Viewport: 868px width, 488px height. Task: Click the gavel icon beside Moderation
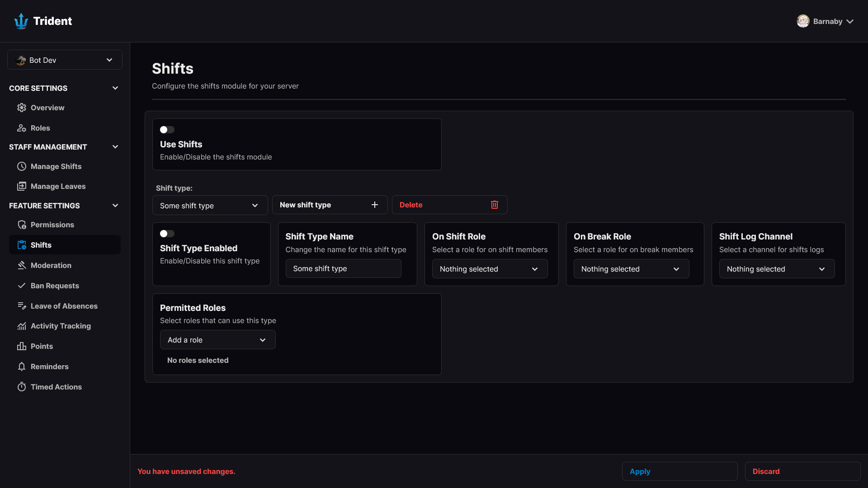click(x=22, y=265)
